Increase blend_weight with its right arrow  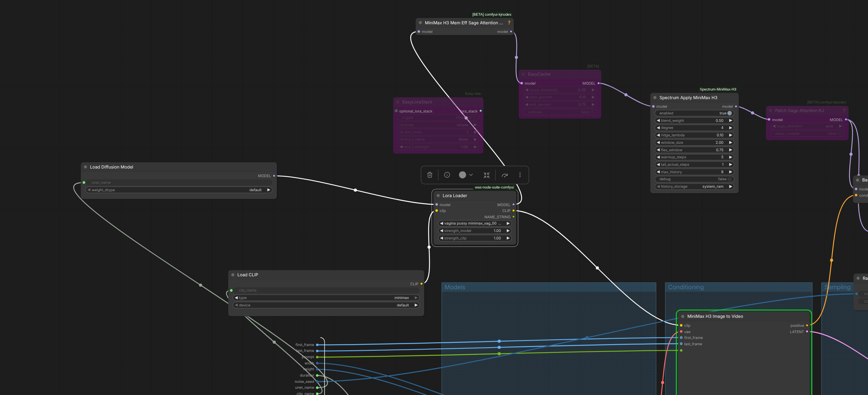[x=731, y=121]
